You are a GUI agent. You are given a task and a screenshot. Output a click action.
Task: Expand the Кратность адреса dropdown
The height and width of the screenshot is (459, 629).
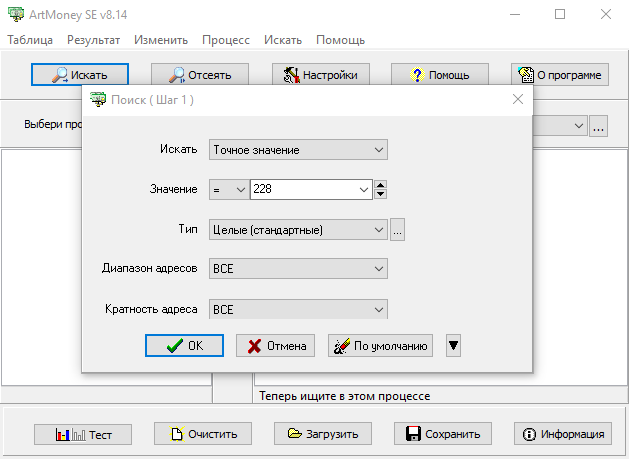pos(298,309)
